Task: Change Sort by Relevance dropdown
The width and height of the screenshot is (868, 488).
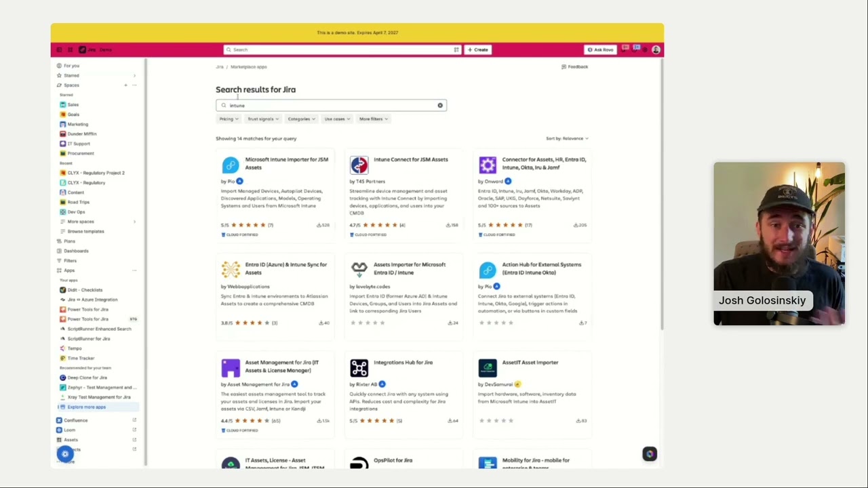Action: pyautogui.click(x=568, y=138)
